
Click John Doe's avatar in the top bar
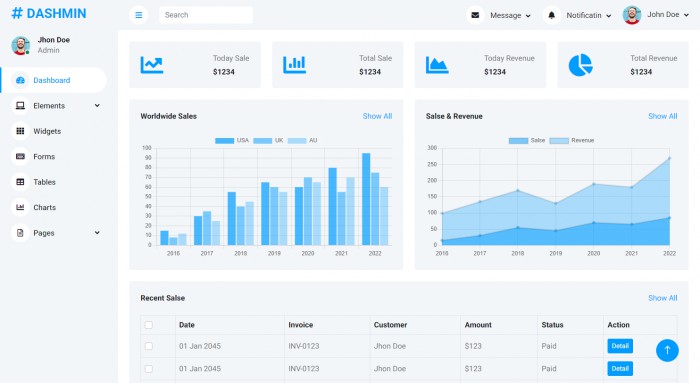click(x=632, y=15)
